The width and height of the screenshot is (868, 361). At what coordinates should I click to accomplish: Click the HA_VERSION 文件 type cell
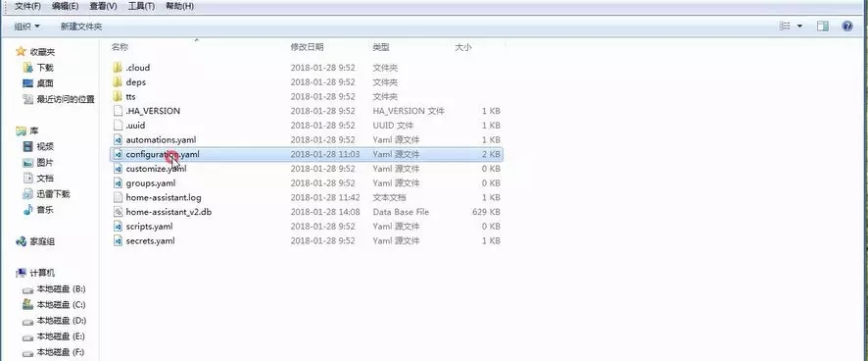click(409, 111)
